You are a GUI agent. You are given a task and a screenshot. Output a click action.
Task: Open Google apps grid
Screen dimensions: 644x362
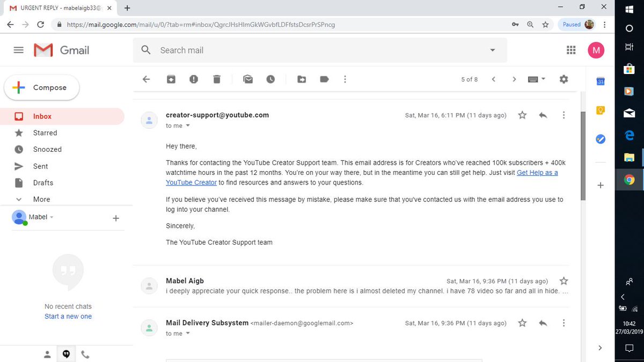pos(571,50)
